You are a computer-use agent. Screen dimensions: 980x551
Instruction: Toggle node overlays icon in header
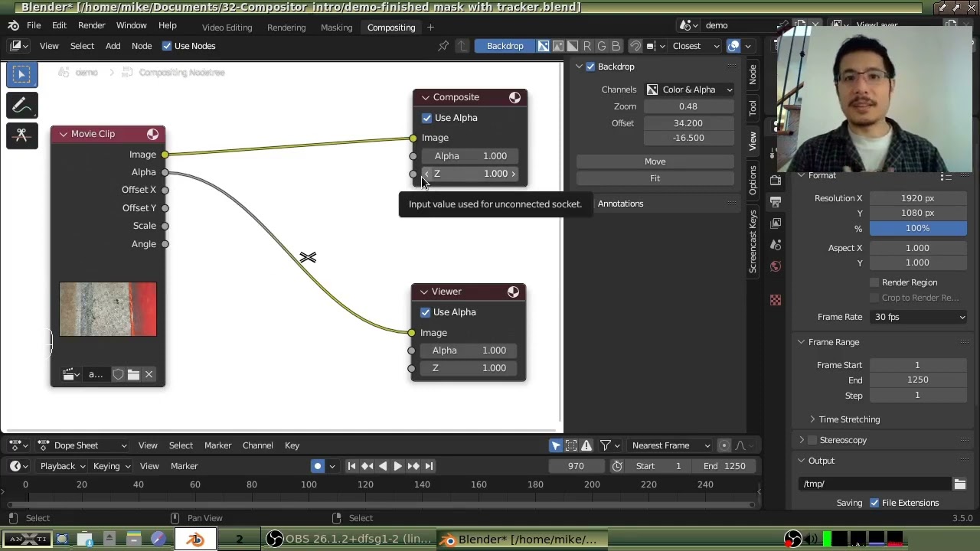pyautogui.click(x=733, y=46)
